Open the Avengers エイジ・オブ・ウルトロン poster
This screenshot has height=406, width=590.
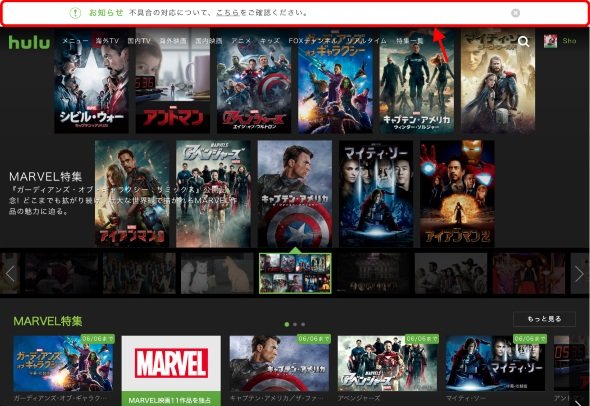(x=254, y=81)
